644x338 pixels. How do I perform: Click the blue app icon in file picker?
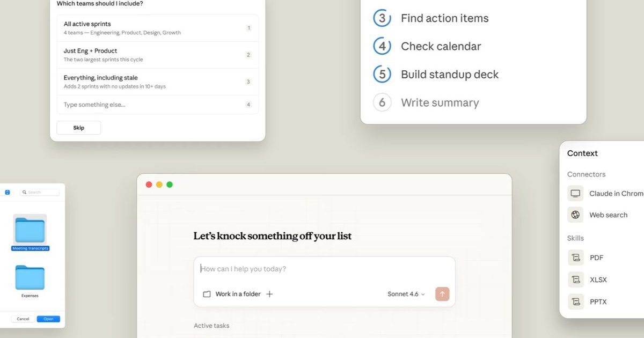[7, 192]
